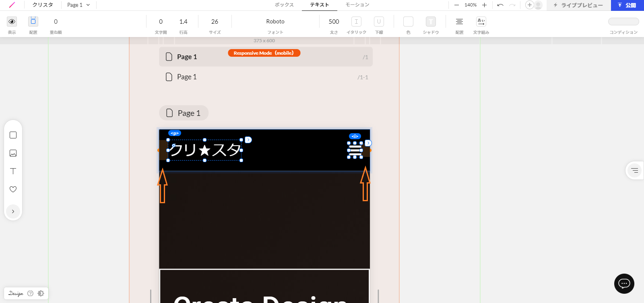Undo the last action

coord(500,5)
